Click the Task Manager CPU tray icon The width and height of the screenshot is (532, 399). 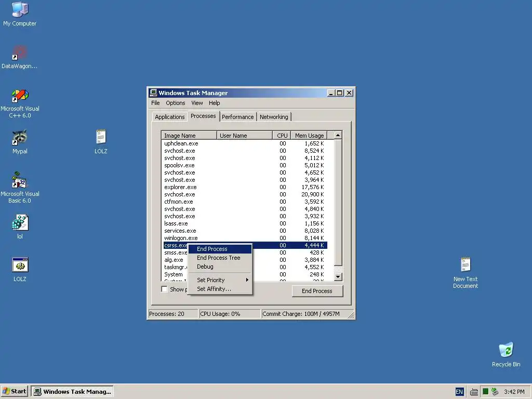point(485,392)
